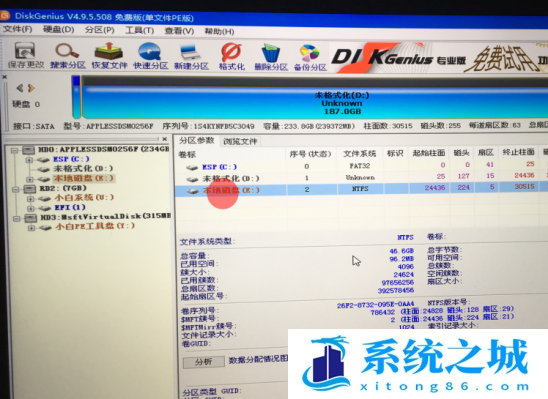Select EFI (1) in the tree
548x399 pixels.
pos(70,207)
